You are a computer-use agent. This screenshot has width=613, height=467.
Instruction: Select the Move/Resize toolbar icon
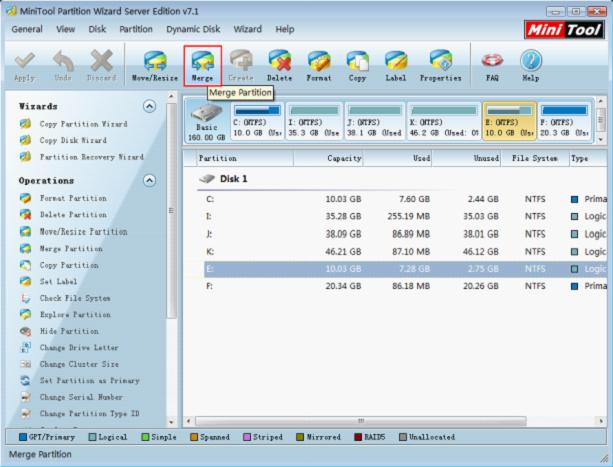(155, 61)
